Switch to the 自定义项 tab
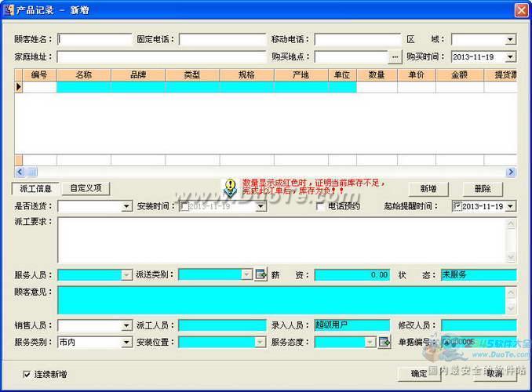The image size is (532, 392). 86,188
